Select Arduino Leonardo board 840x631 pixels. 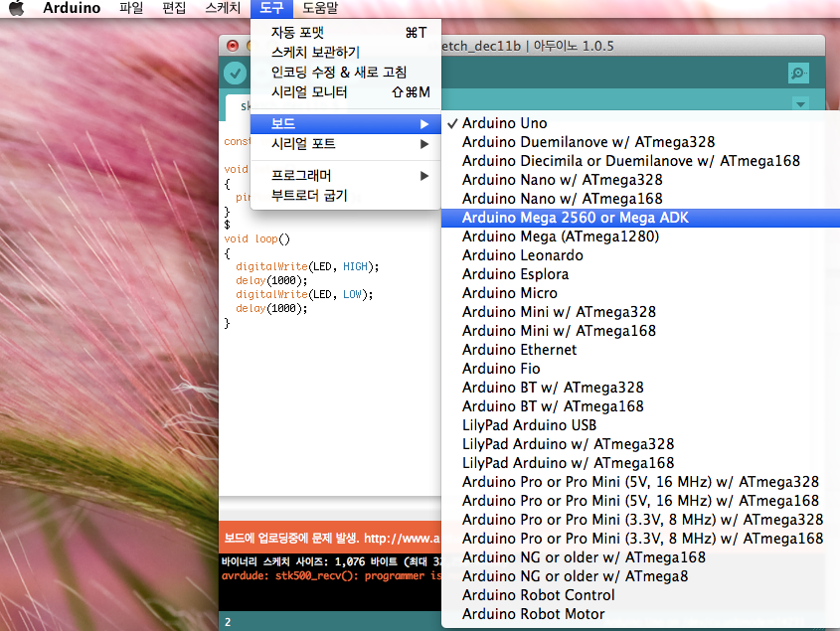pyautogui.click(x=641, y=255)
